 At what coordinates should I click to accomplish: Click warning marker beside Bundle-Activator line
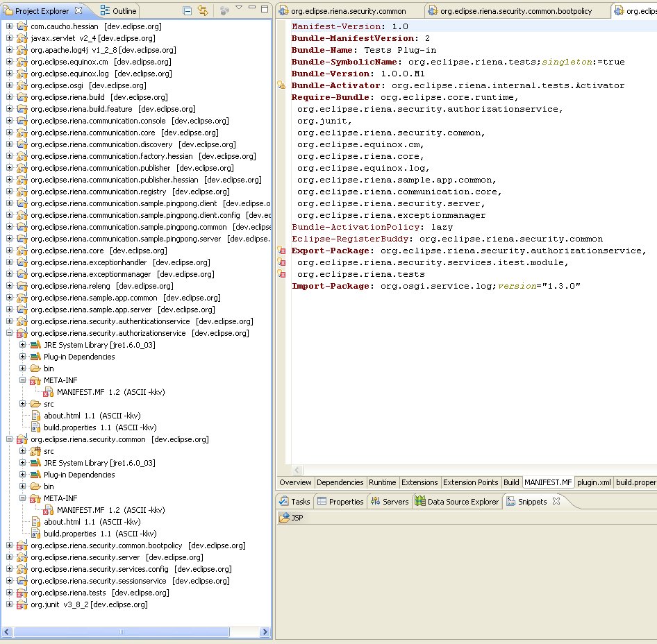(281, 85)
